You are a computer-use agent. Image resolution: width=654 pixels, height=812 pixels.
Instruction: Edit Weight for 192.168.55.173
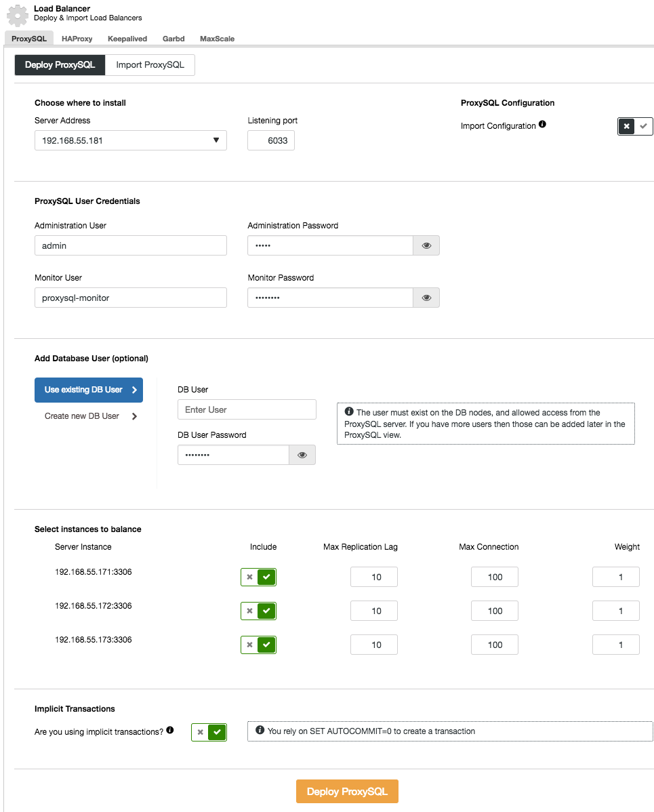pos(615,645)
